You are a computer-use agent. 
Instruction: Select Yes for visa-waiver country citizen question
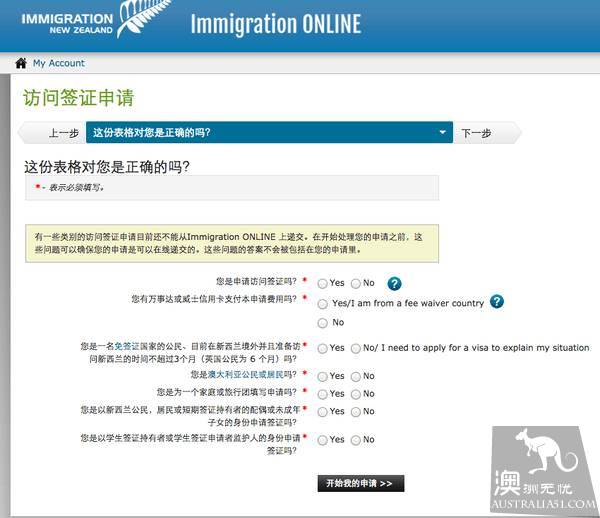point(323,349)
